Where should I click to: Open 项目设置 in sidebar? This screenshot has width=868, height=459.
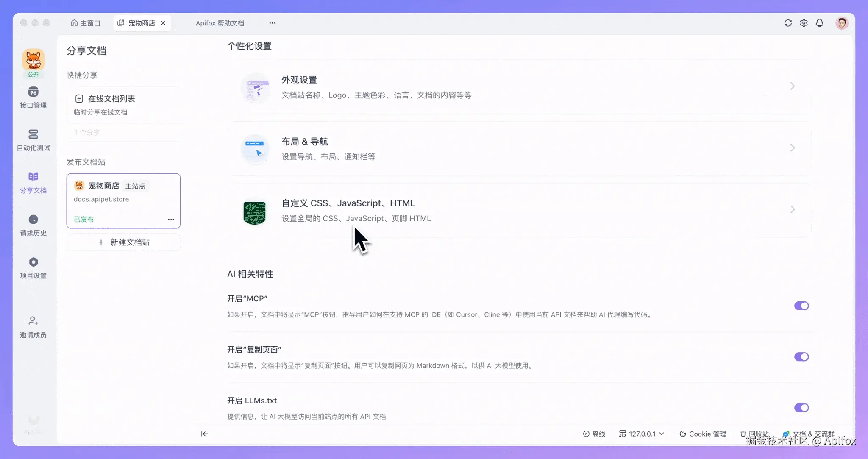pos(33,268)
